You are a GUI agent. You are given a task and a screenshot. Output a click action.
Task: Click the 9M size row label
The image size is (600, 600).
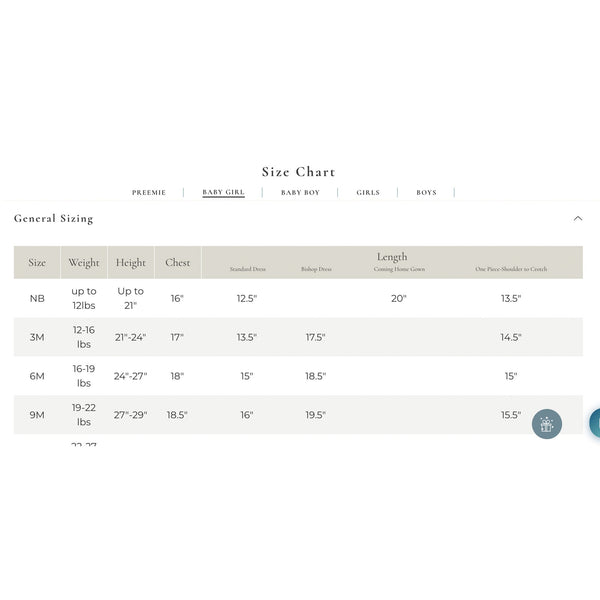click(37, 415)
